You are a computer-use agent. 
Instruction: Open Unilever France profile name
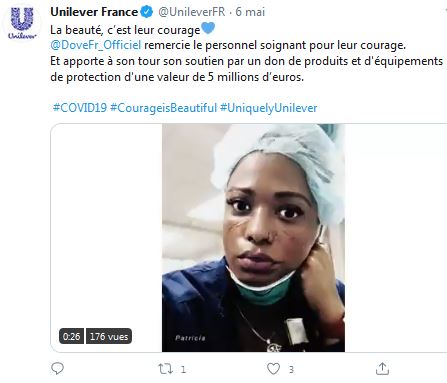(94, 12)
